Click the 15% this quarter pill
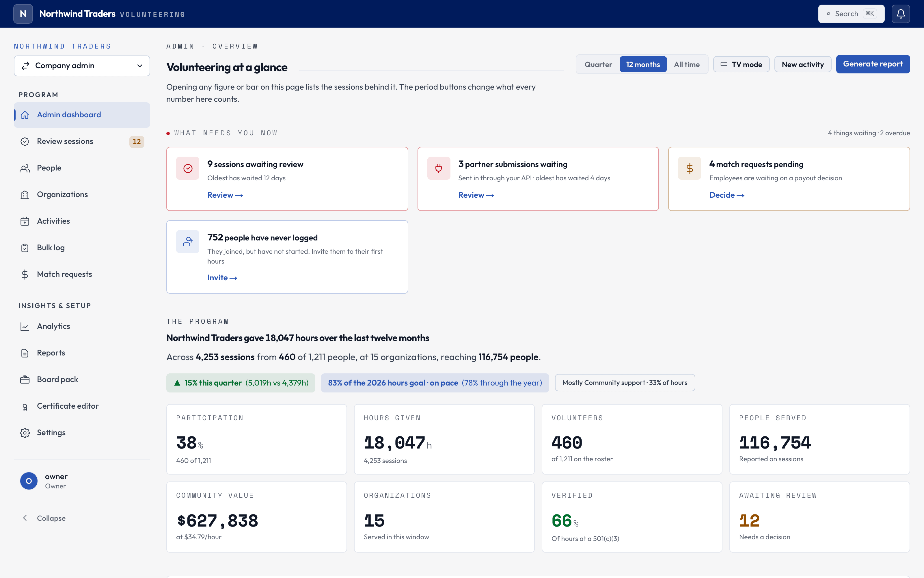The image size is (924, 578). [241, 383]
